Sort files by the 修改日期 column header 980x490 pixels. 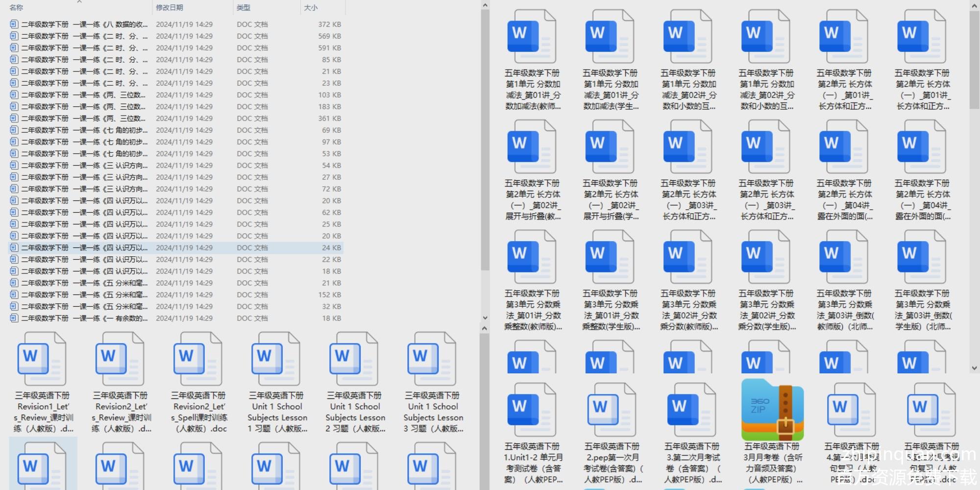pos(170,7)
